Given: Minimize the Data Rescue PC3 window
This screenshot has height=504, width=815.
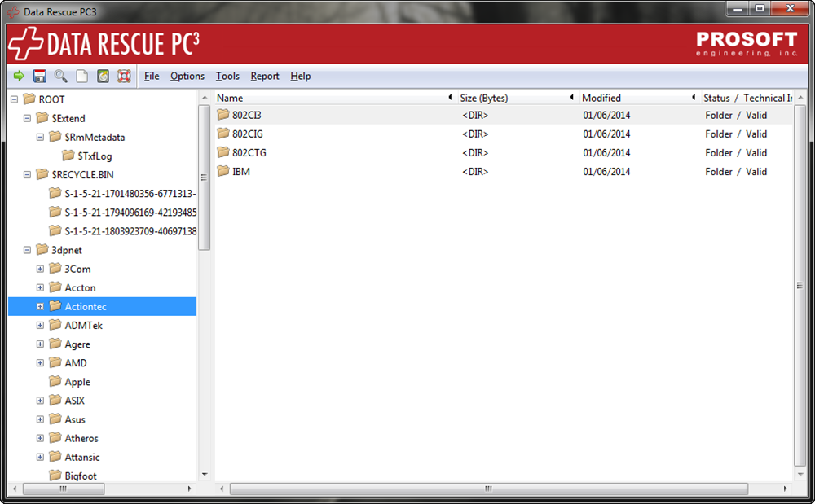Looking at the screenshot, I should [x=738, y=8].
